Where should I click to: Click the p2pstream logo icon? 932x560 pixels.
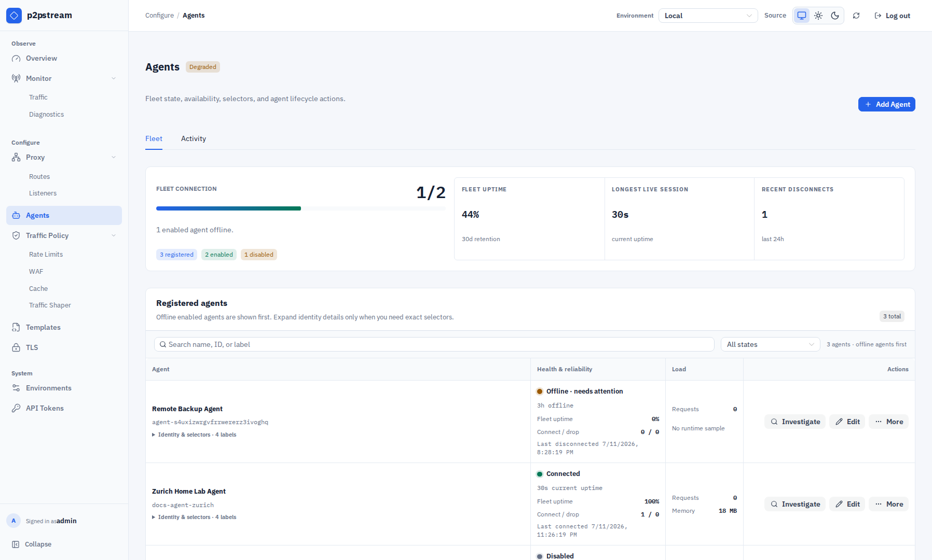[x=14, y=16]
